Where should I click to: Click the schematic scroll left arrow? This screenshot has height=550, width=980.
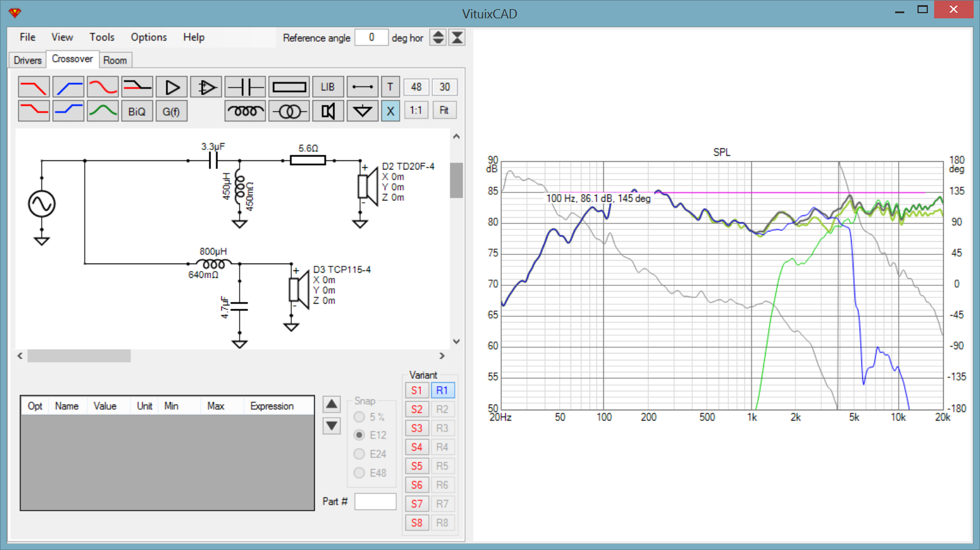(21, 356)
